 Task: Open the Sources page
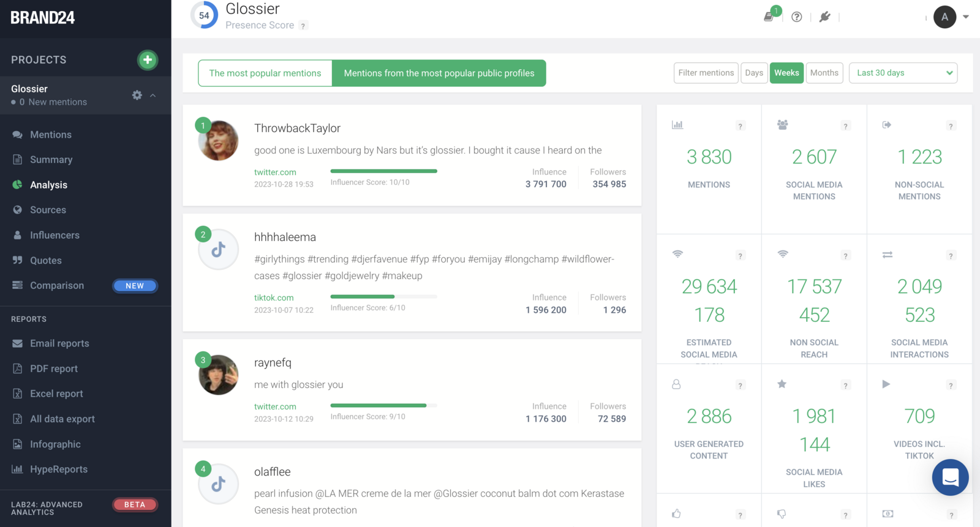(x=48, y=210)
